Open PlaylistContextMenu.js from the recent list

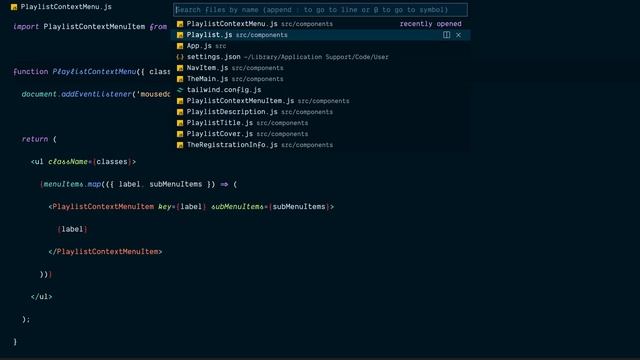pos(320,24)
